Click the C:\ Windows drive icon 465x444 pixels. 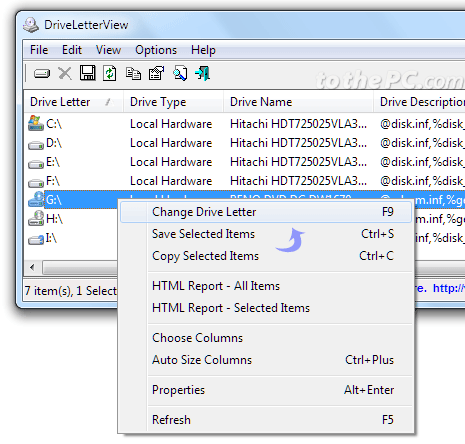point(36,123)
